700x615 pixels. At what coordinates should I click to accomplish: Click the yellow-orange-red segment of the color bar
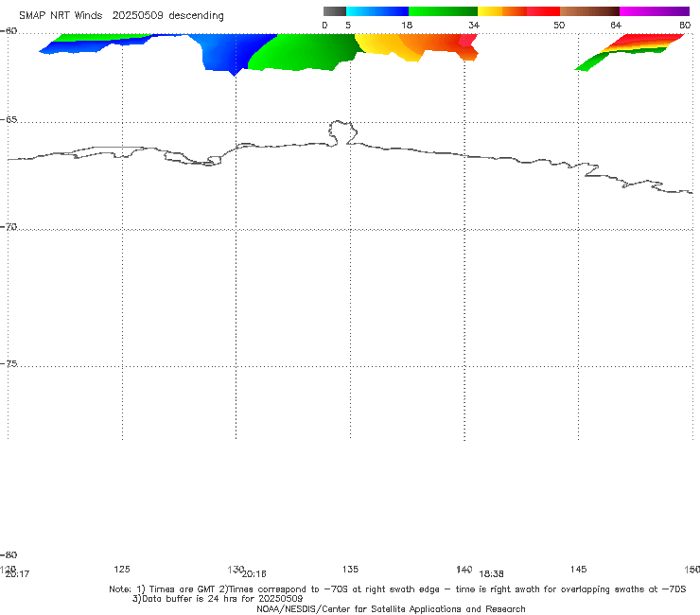tap(518, 11)
